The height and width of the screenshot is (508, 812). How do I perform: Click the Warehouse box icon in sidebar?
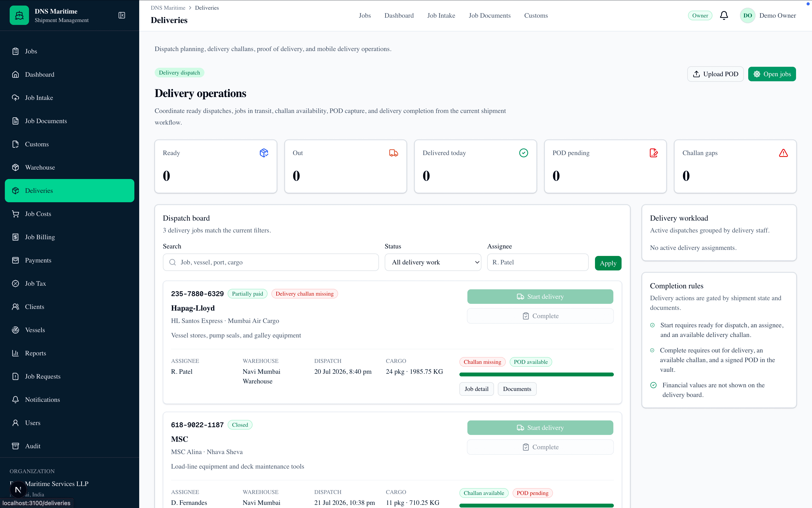coord(15,167)
